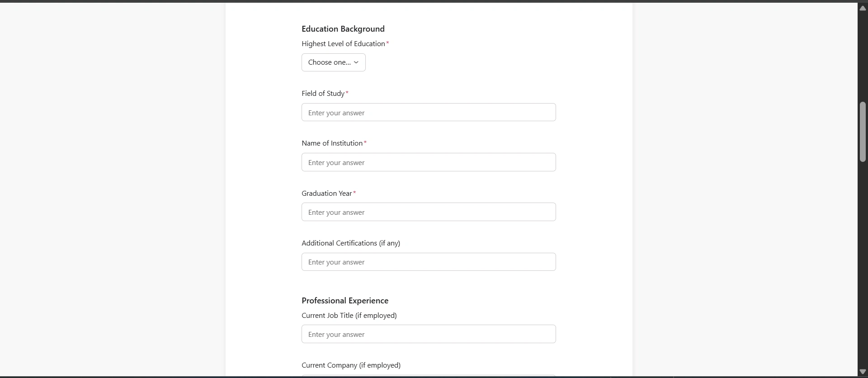Screen dimensions: 868x378
Task: Click the chevron arrow beside 'Choose one...'
Action: click(356, 62)
